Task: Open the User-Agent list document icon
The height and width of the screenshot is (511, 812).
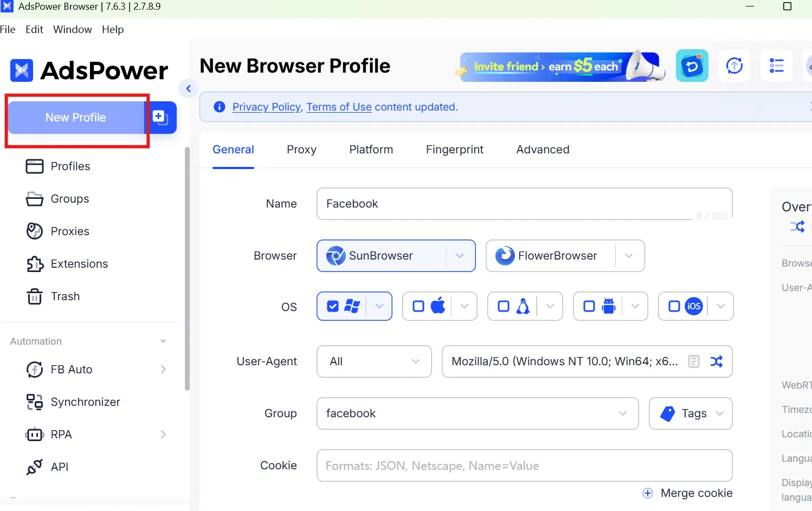Action: click(x=694, y=361)
